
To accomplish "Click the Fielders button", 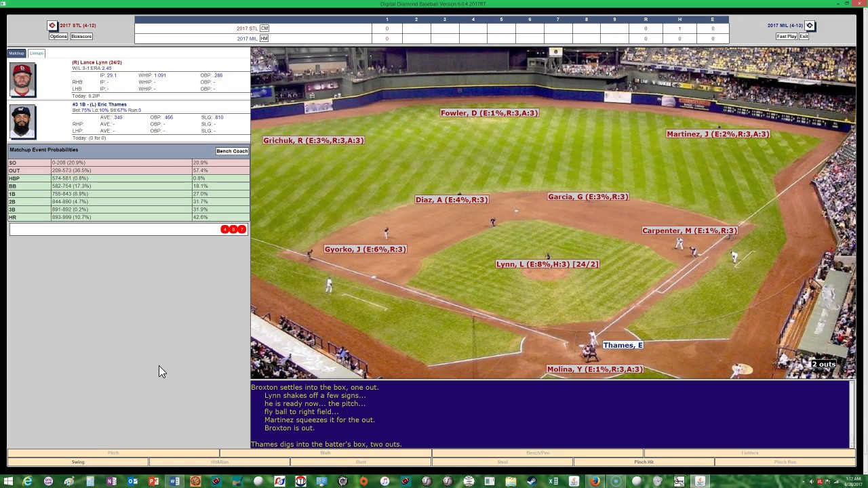I will click(x=750, y=453).
